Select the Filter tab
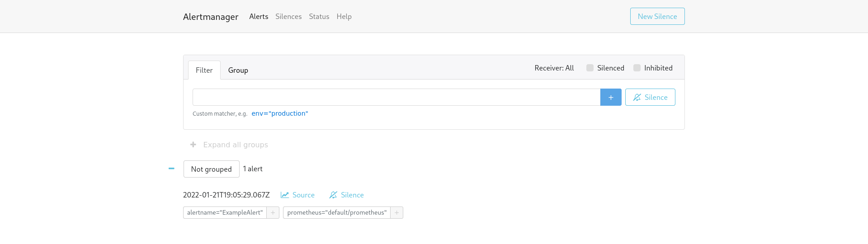This screenshot has width=868, height=244. click(x=204, y=70)
